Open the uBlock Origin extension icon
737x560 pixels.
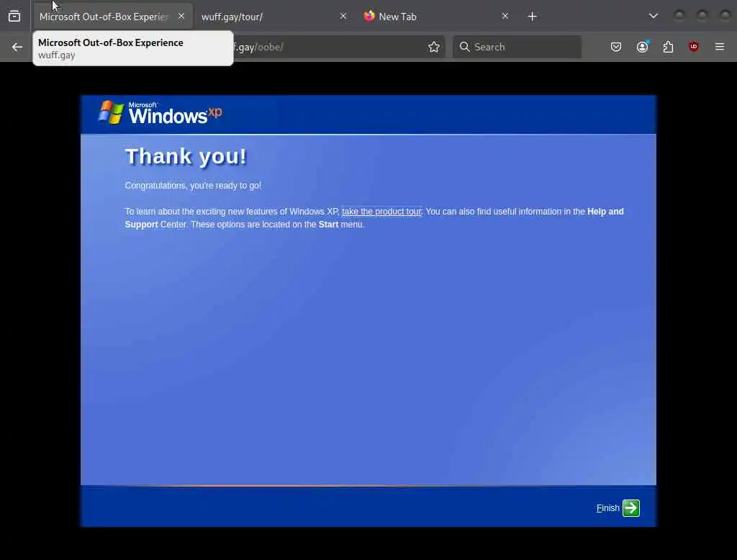tap(694, 47)
